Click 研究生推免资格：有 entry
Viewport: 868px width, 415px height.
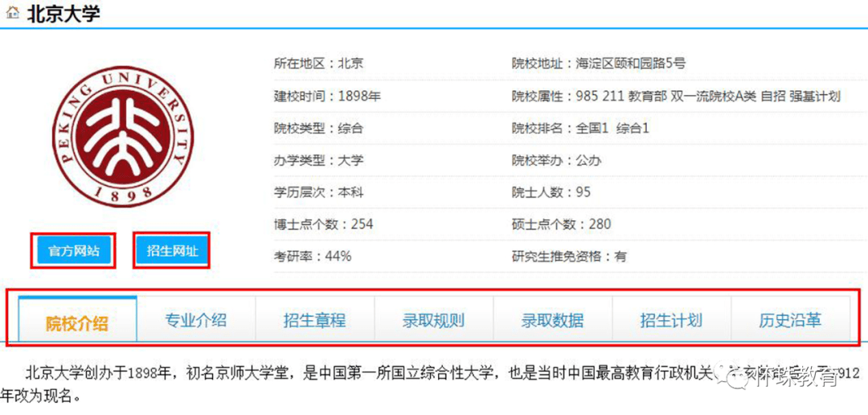(x=569, y=257)
